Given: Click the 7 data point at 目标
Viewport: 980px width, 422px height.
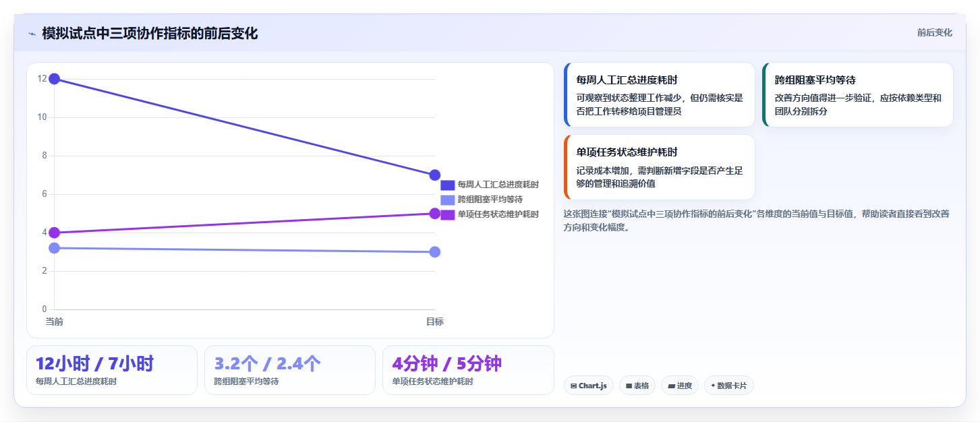Looking at the screenshot, I should (x=435, y=175).
